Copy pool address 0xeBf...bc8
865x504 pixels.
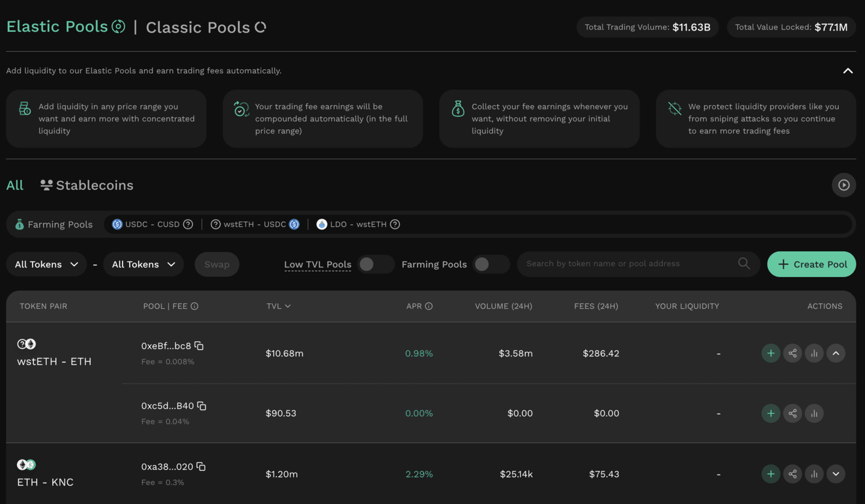[199, 346]
